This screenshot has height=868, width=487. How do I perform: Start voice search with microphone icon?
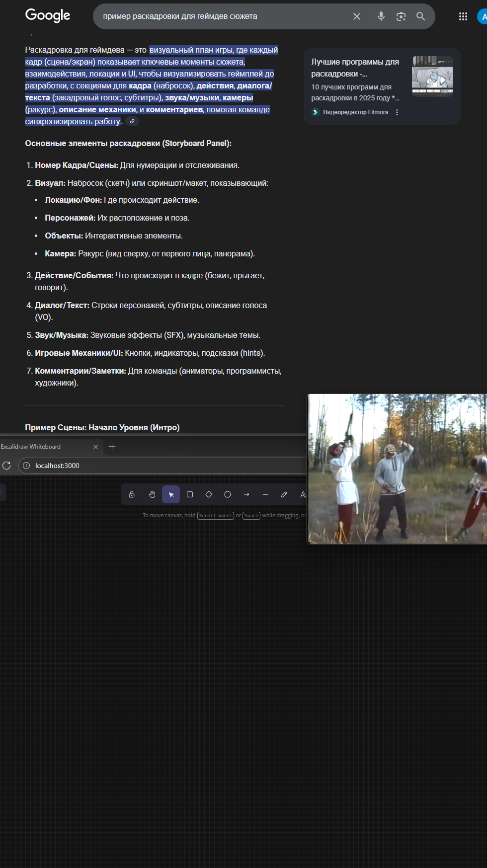coord(381,16)
